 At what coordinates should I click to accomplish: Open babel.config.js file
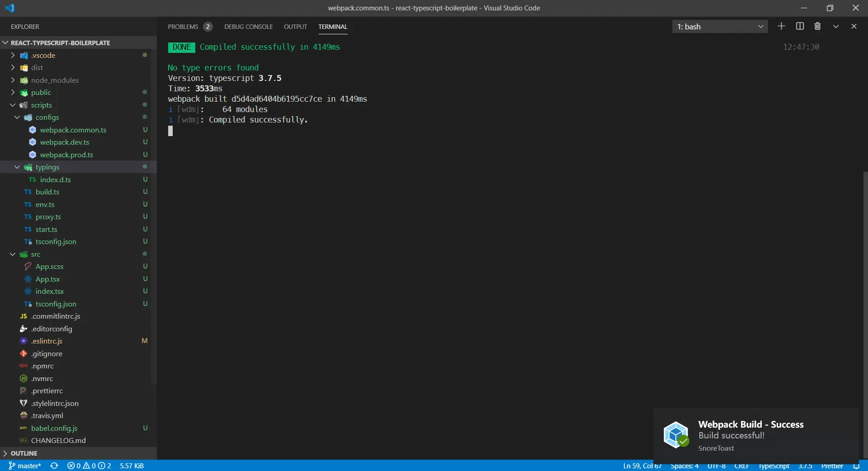[78, 428]
